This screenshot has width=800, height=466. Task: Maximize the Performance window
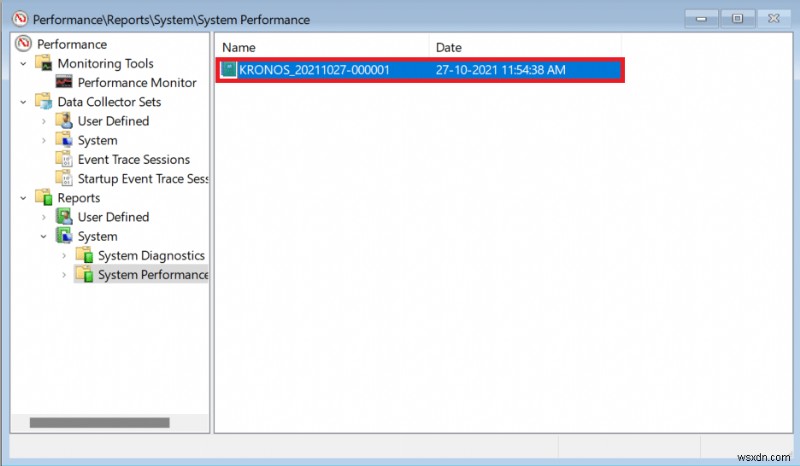(737, 19)
